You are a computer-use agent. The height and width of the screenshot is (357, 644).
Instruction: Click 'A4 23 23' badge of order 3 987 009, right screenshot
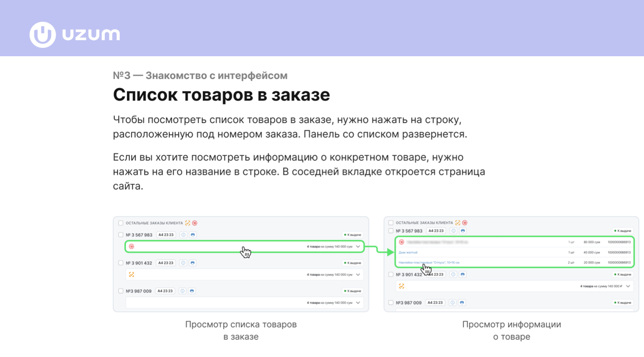tap(435, 303)
